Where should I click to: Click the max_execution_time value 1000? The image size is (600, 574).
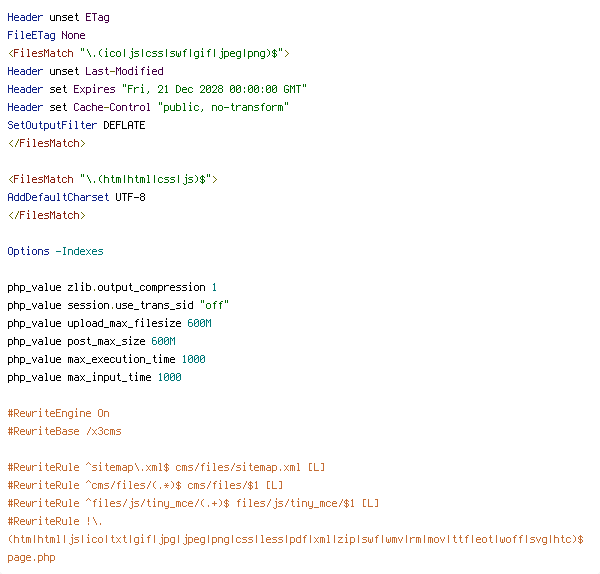[193, 359]
